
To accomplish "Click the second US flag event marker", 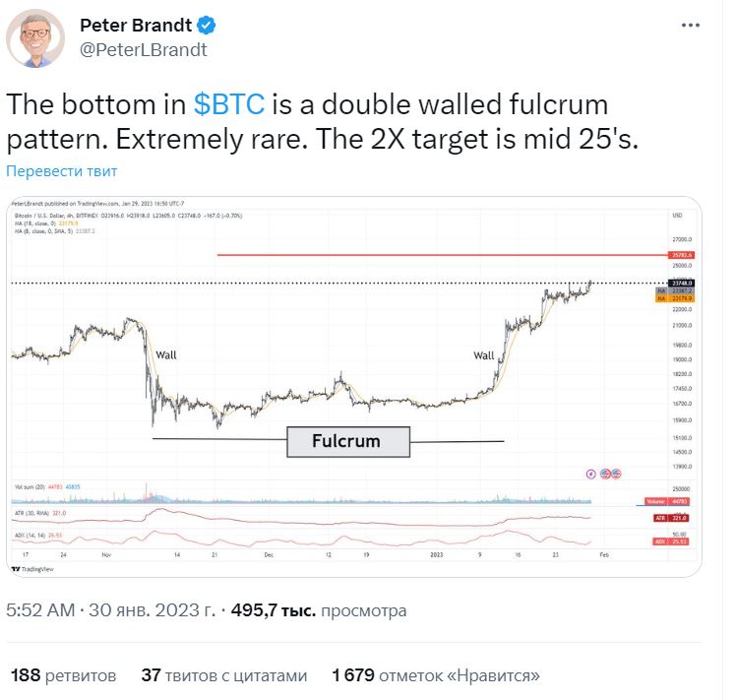I will pyautogui.click(x=616, y=474).
